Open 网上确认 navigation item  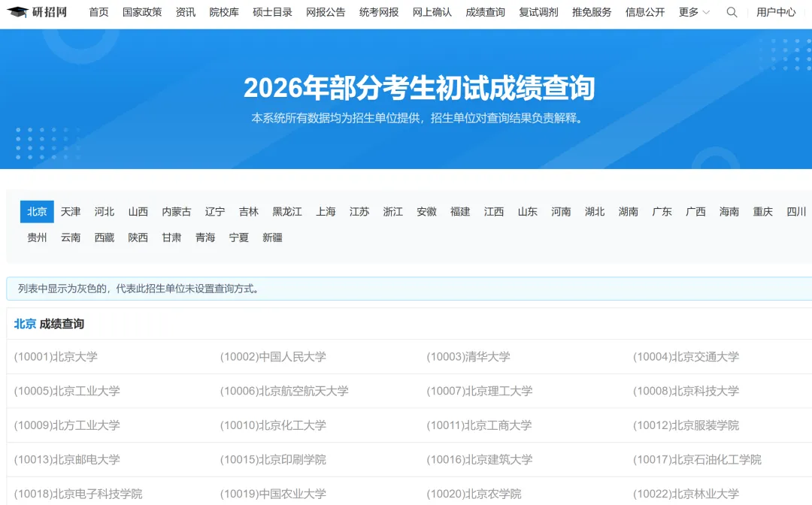432,12
